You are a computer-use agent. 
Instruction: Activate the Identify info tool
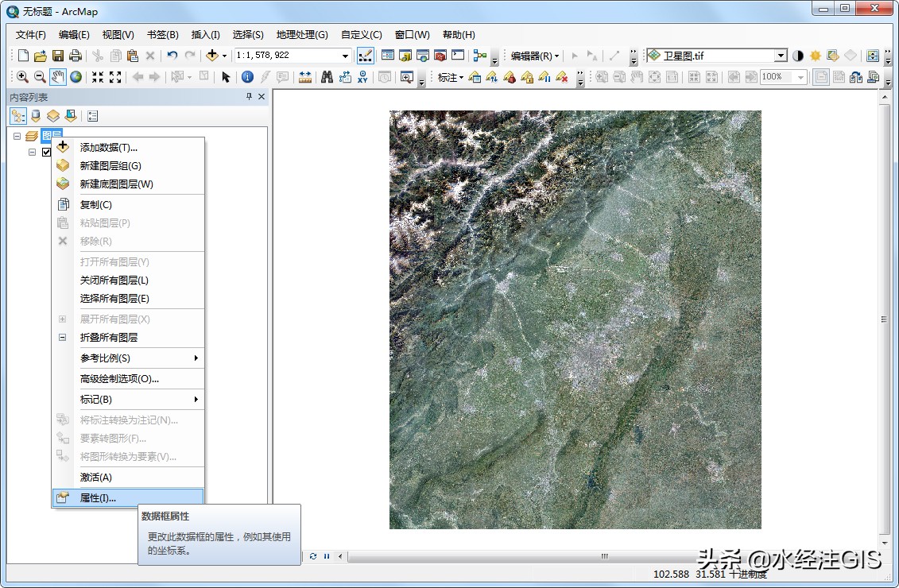coord(248,77)
